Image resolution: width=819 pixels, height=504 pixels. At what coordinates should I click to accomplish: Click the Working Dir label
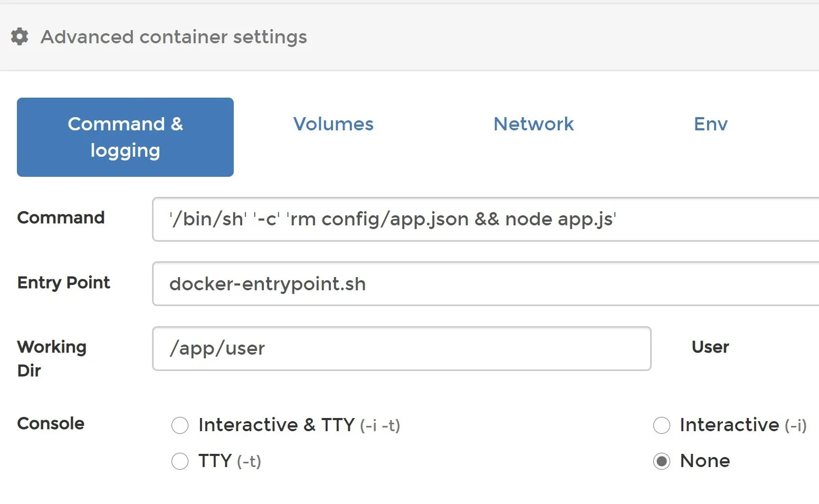click(52, 359)
